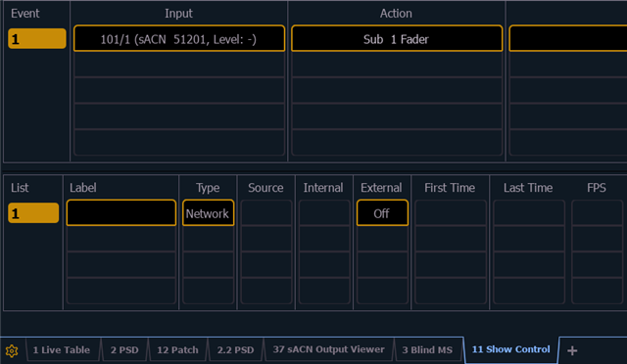Select the 11 Show Control tab
Viewport: 627px width, 364px height.
511,349
